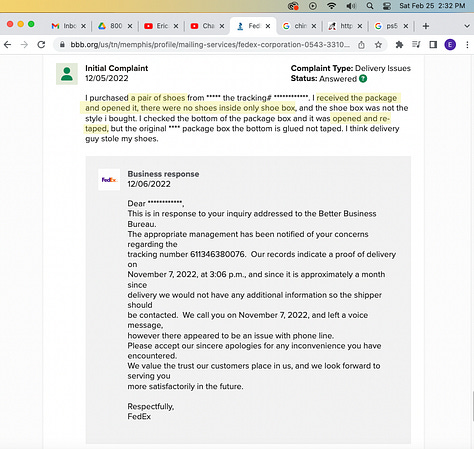Open the extensions puzzle icon
The height and width of the screenshot is (449, 474).
pyautogui.click(x=399, y=45)
